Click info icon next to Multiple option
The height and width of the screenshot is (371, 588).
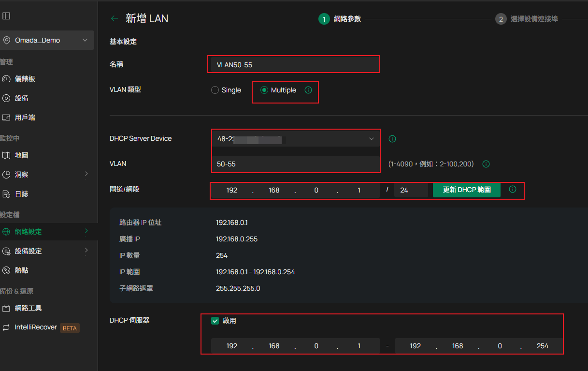pos(308,90)
